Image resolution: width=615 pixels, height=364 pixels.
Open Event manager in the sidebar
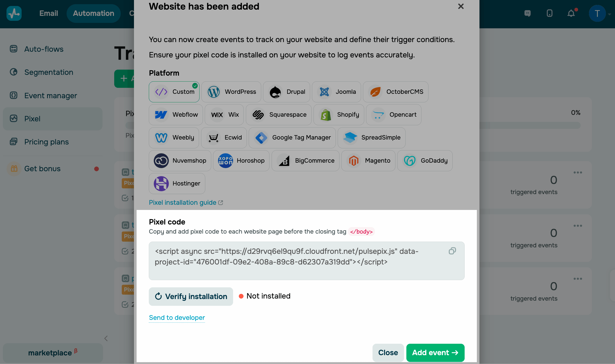pos(50,96)
